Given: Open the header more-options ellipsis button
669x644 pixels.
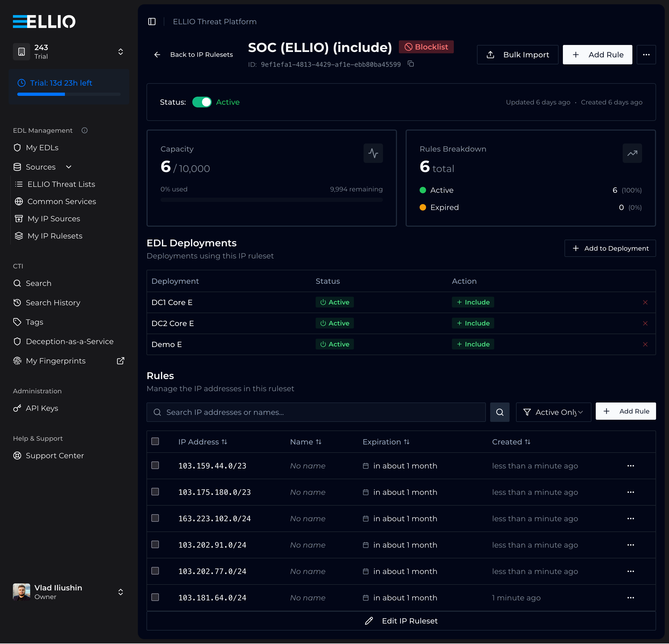Looking at the screenshot, I should coord(646,55).
